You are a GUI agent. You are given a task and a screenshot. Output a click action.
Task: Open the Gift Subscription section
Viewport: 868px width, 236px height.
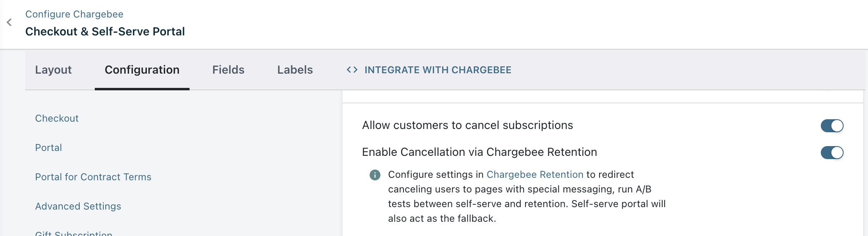coord(74,233)
